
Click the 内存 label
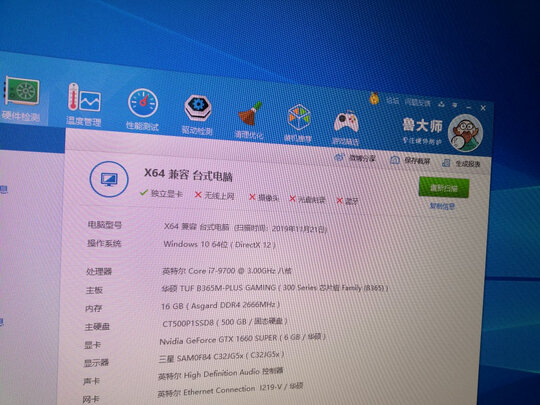click(x=93, y=308)
